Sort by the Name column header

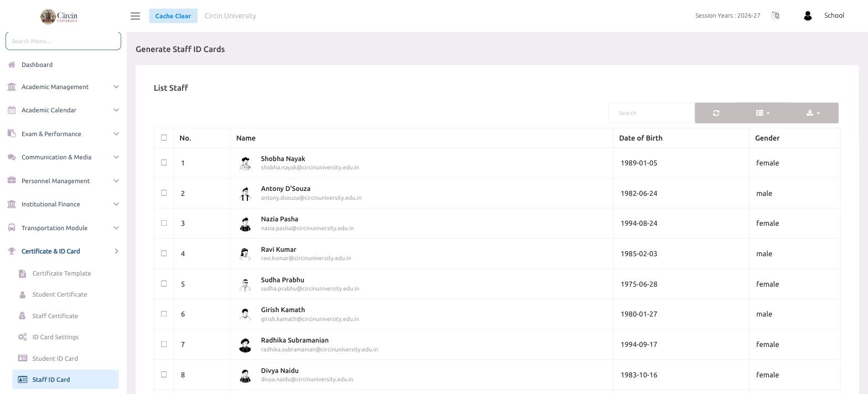(x=246, y=138)
